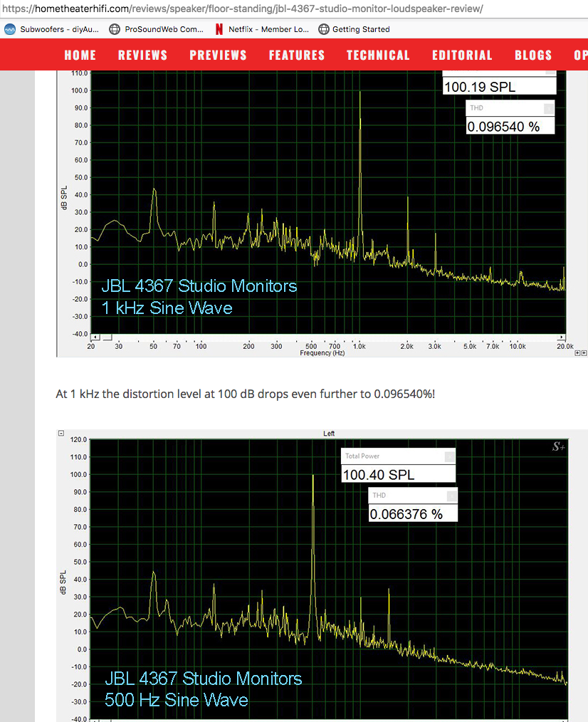
Task: Click the S+ logo on 500 Hz graph
Action: point(559,446)
